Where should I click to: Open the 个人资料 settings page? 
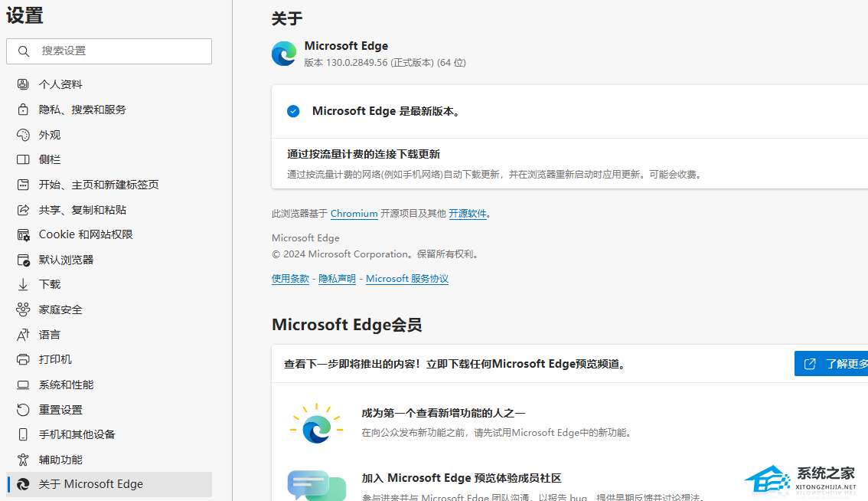click(x=109, y=84)
